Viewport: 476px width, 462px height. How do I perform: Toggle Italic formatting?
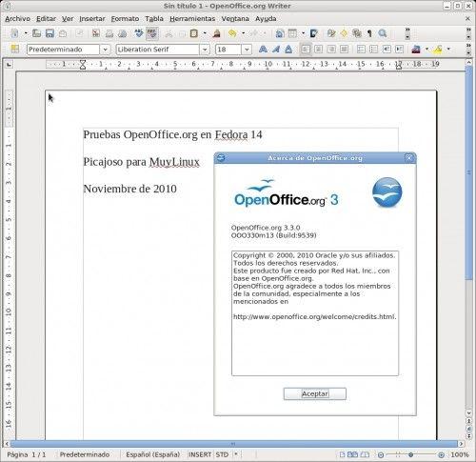pyautogui.click(x=276, y=50)
